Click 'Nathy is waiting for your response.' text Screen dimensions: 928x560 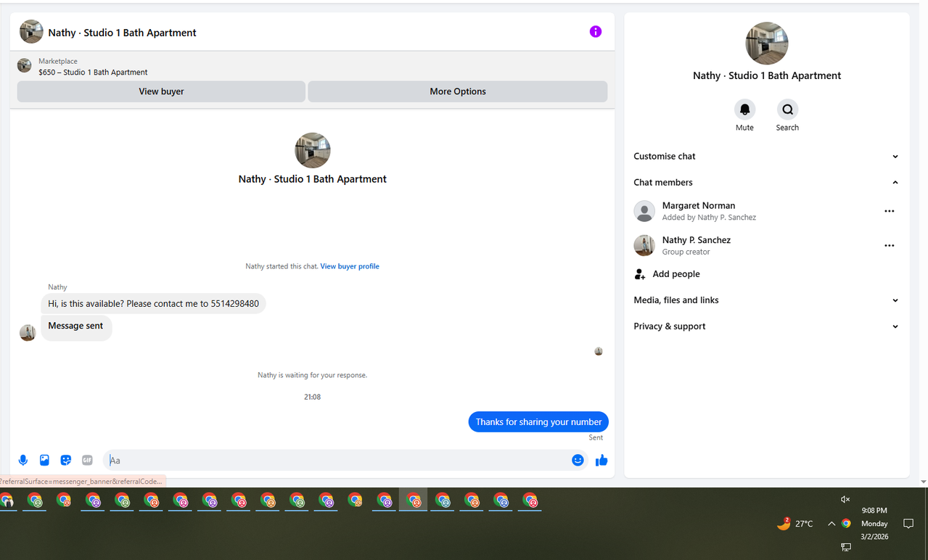click(312, 375)
